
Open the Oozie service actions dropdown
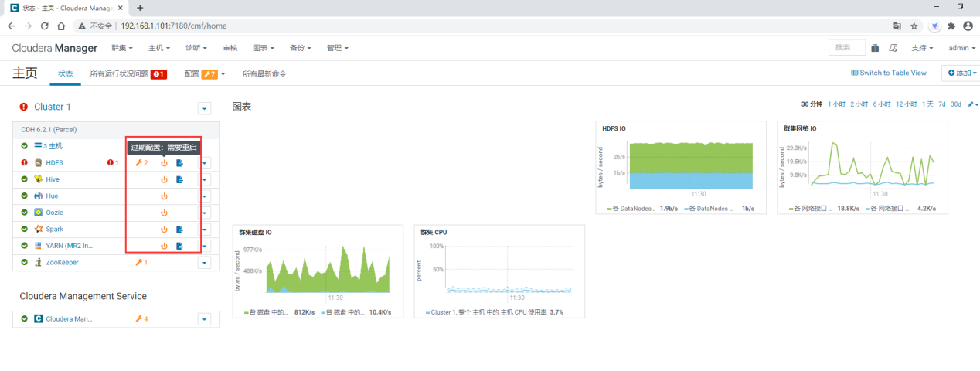[x=205, y=213]
